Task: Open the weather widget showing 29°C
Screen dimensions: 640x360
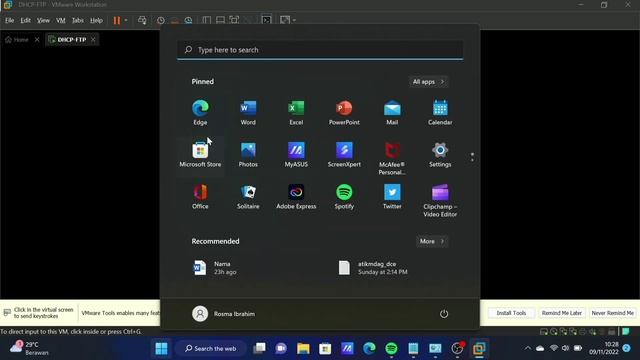Action: (29, 348)
